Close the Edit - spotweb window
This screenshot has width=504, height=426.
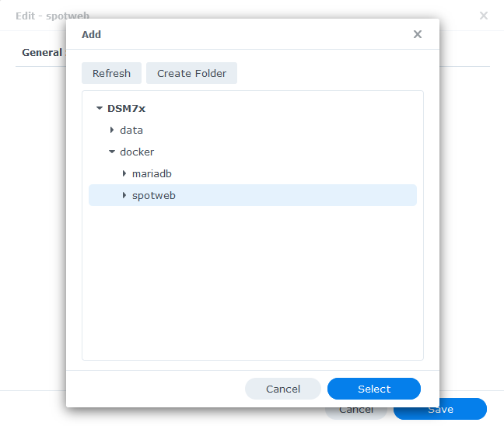[x=484, y=16]
